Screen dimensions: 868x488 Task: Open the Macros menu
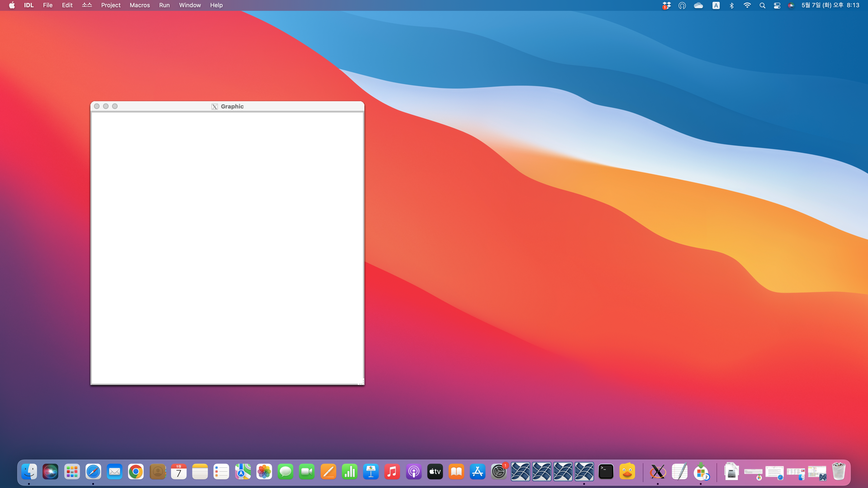(139, 5)
